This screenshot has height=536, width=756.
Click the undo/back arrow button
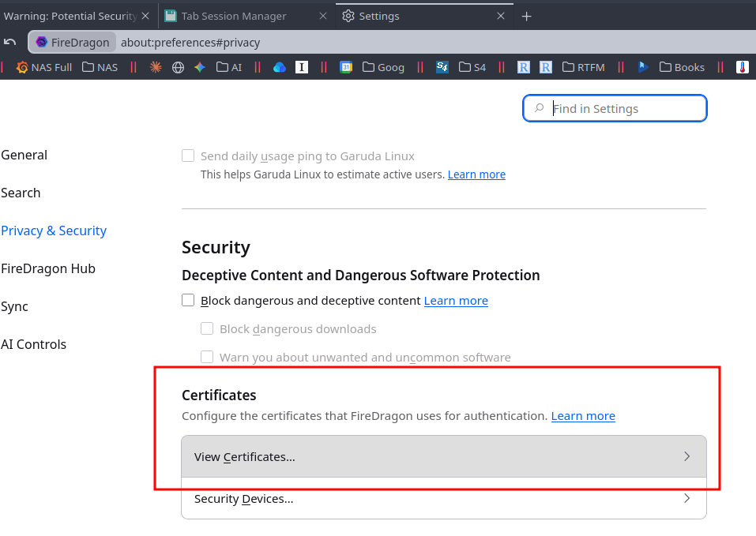10,43
